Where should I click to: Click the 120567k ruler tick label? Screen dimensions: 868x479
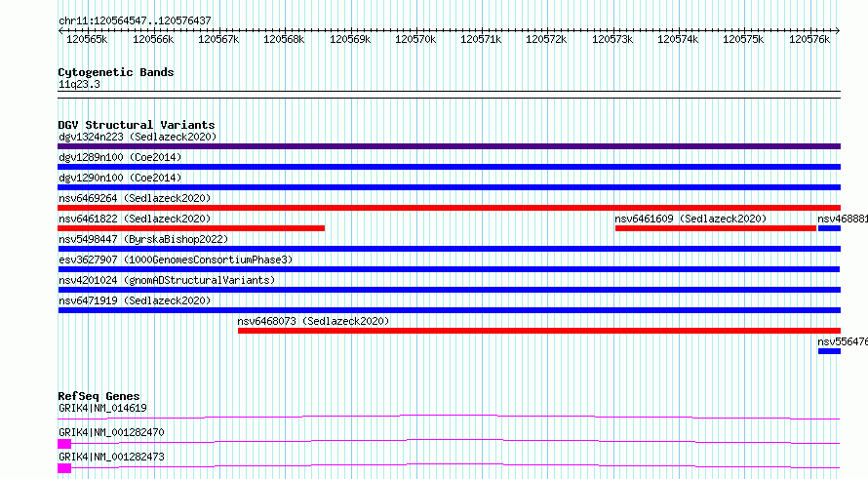tap(218, 39)
